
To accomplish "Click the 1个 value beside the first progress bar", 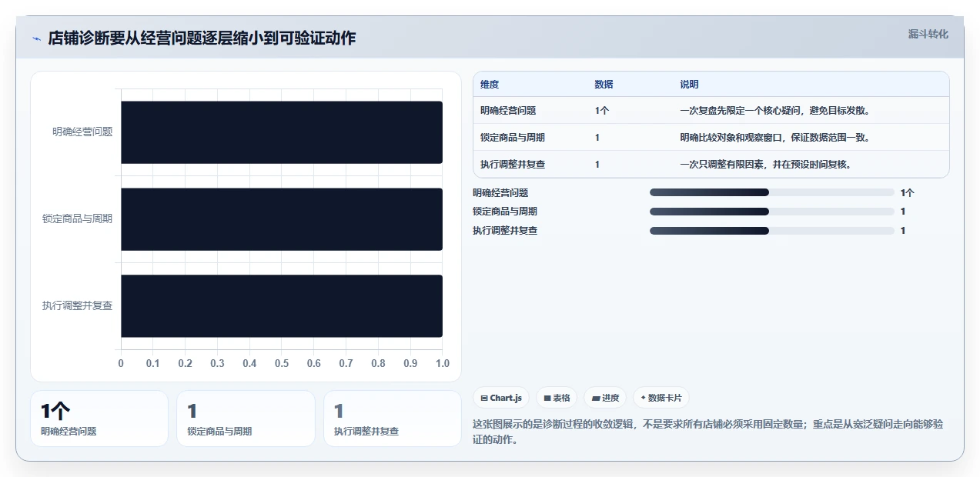I will 908,193.
